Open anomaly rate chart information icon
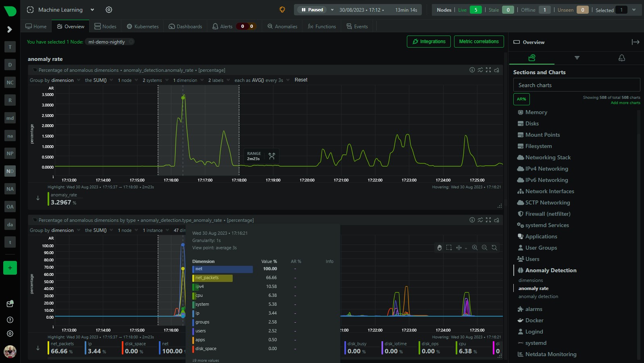 pos(472,70)
